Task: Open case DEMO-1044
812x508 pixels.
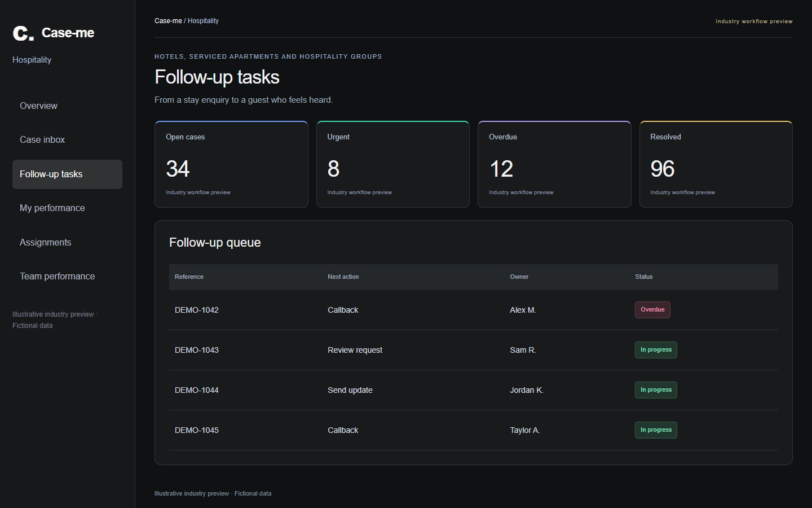Action: 197,391
